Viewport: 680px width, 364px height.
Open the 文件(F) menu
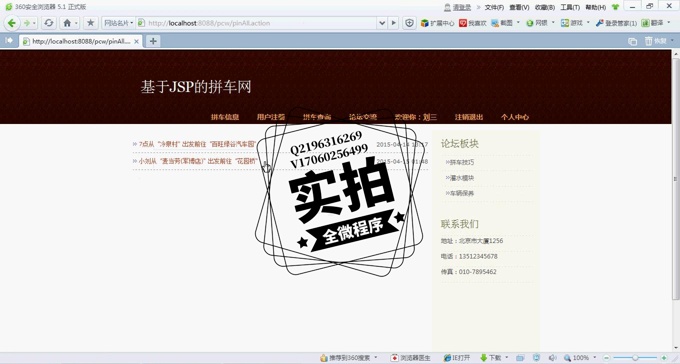pos(494,7)
